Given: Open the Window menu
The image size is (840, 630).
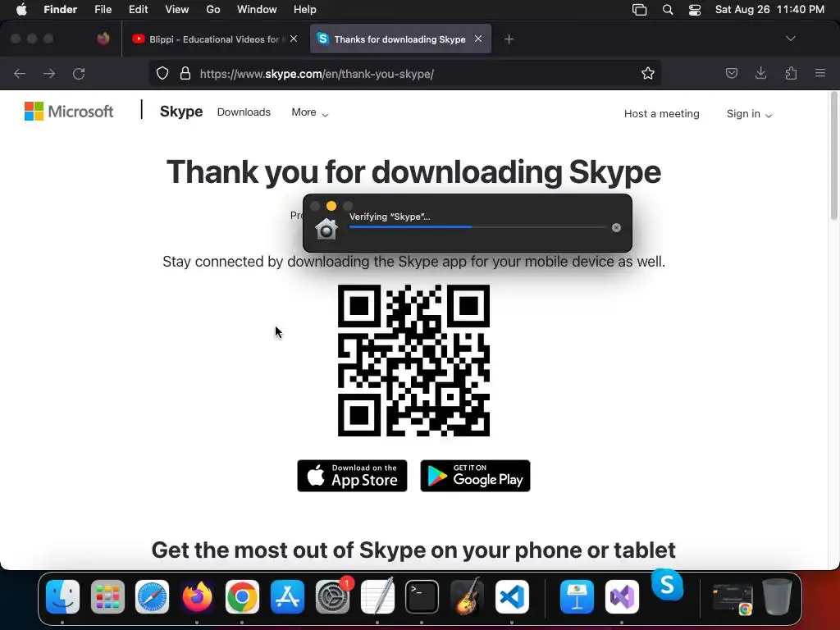Looking at the screenshot, I should [x=257, y=9].
